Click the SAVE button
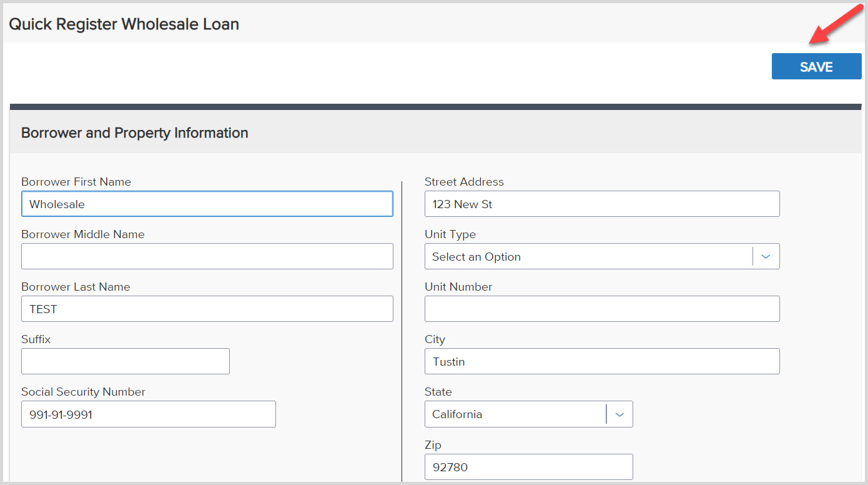 (x=816, y=66)
